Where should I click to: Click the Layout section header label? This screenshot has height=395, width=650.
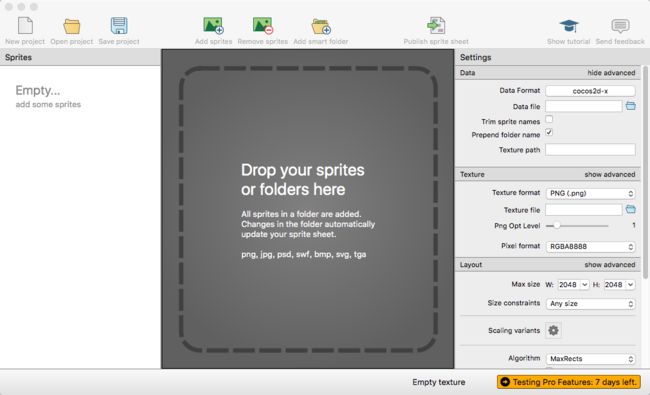coord(471,264)
